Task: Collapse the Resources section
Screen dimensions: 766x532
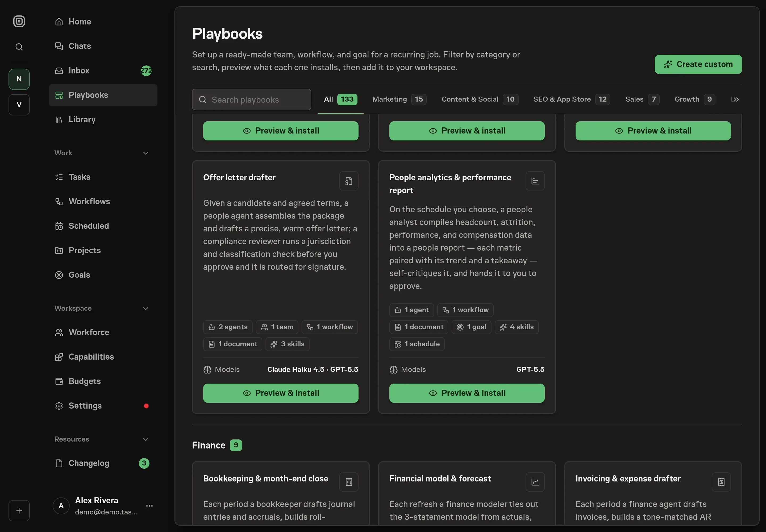Action: 146,439
